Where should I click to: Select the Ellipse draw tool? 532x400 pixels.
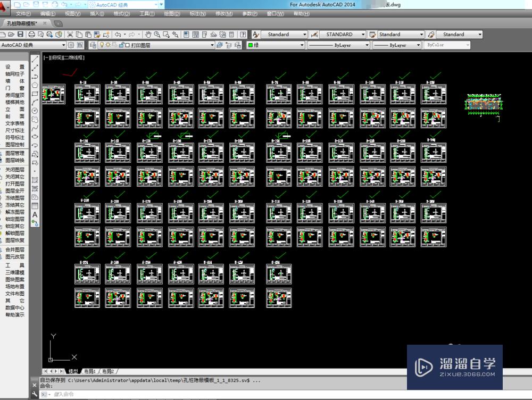(x=35, y=137)
